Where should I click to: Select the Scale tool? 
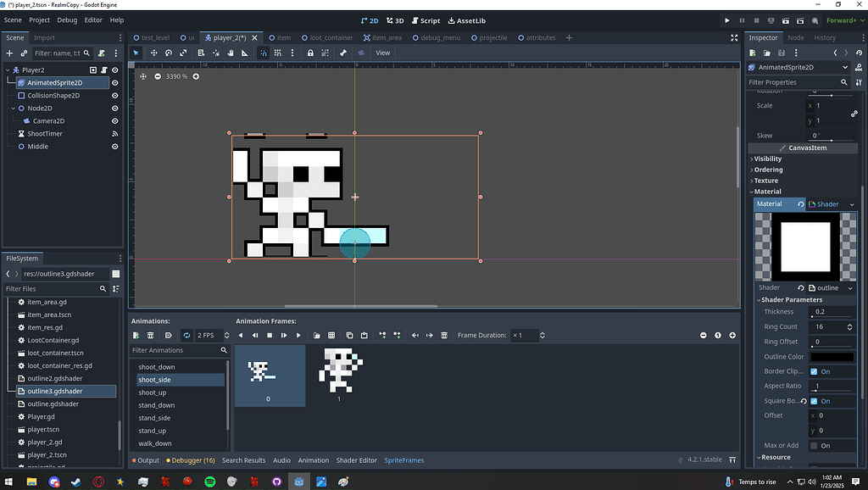coord(183,53)
